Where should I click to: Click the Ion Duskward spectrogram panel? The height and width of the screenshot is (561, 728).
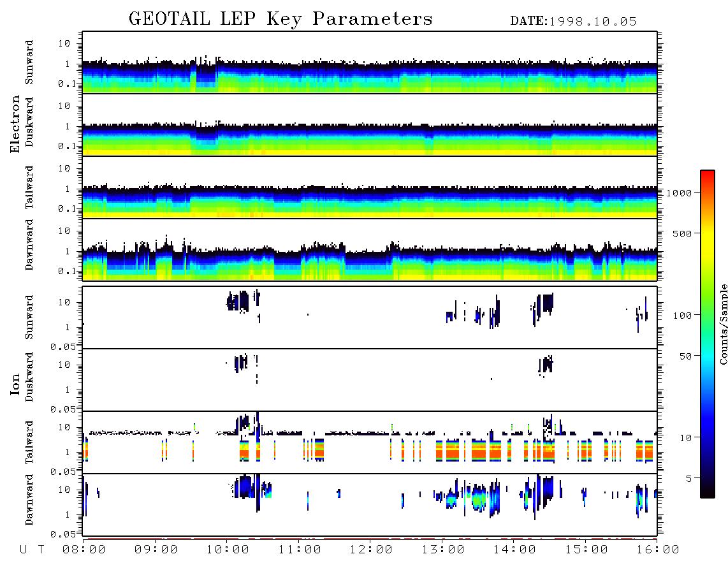coord(370,380)
